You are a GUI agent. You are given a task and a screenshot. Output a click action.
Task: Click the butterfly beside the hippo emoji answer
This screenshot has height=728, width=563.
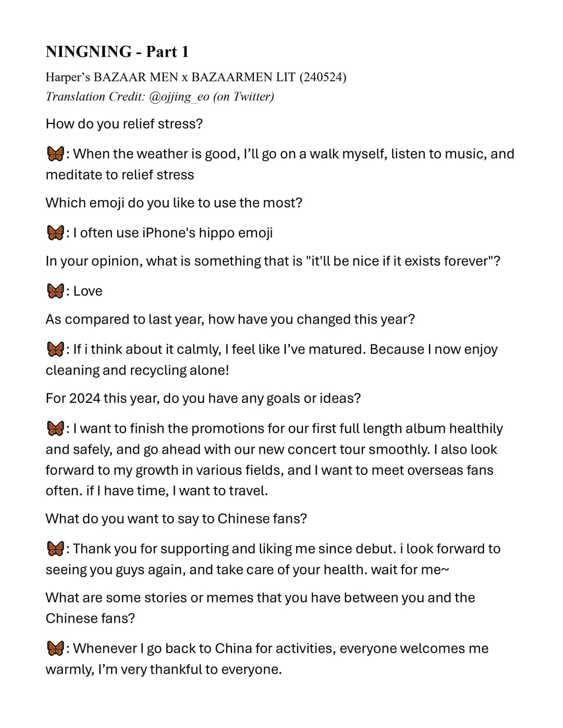coord(55,233)
